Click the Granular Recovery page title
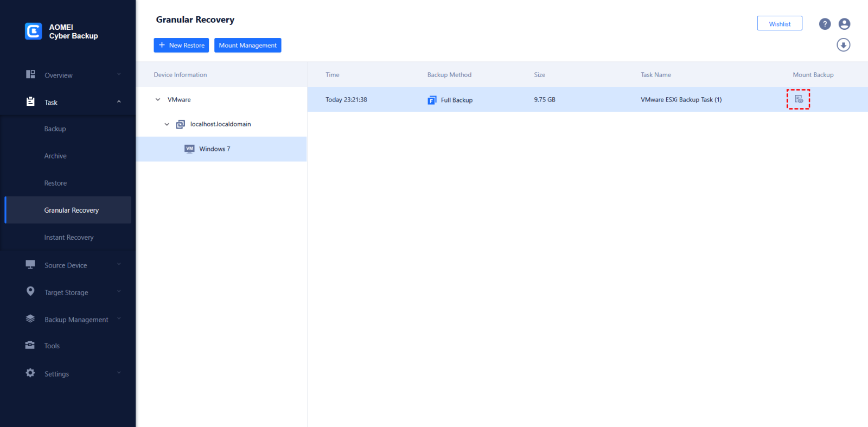Viewport: 868px width, 427px height. pos(195,20)
